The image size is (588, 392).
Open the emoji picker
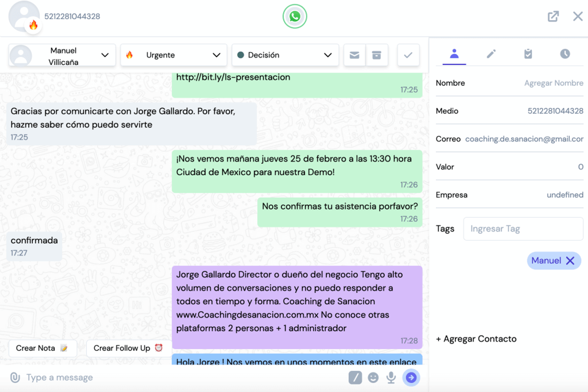tap(373, 377)
